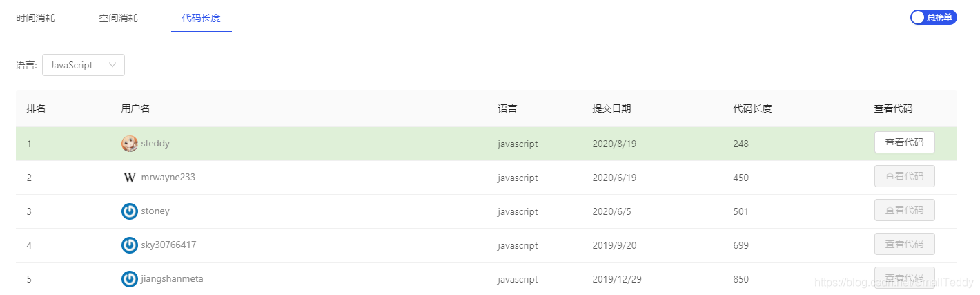
Task: Click steddy's dog avatar icon
Action: [x=129, y=144]
